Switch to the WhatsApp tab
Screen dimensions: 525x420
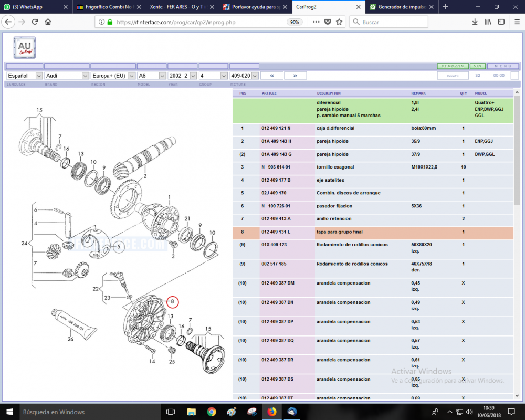tap(32, 7)
